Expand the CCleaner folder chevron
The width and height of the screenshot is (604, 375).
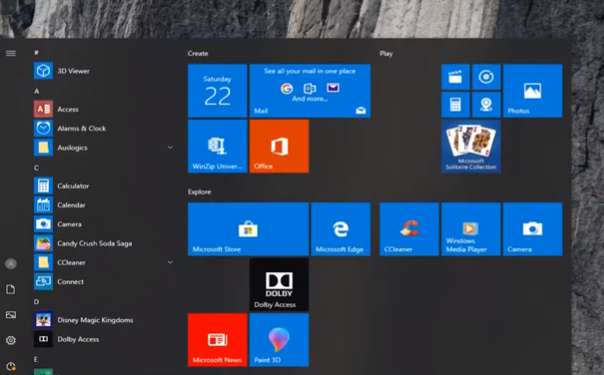coord(170,262)
